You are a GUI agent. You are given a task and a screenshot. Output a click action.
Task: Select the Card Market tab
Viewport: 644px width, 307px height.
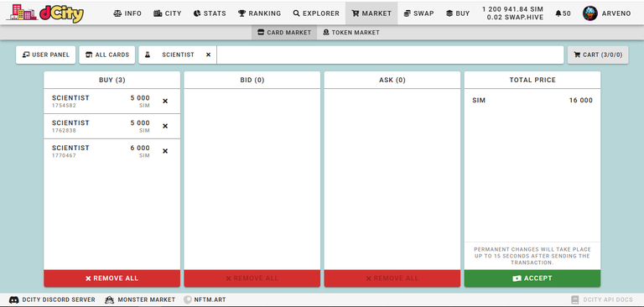[284, 33]
